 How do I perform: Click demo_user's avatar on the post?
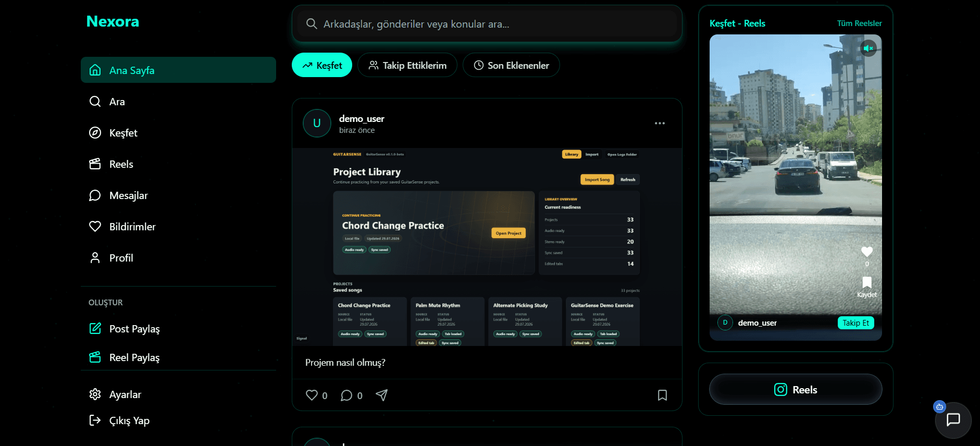click(317, 123)
